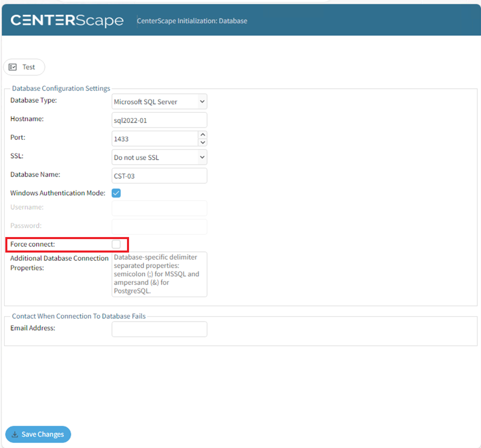Uncheck Windows Authentication Mode checkbox
The width and height of the screenshot is (481, 448).
coord(116,193)
